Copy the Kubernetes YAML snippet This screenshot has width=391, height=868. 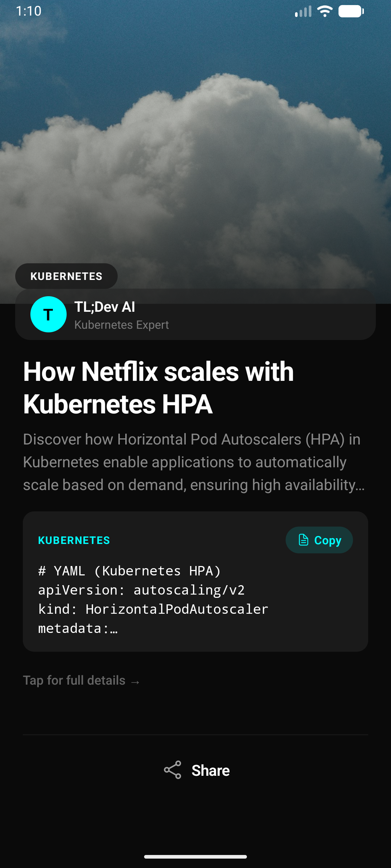click(x=319, y=540)
